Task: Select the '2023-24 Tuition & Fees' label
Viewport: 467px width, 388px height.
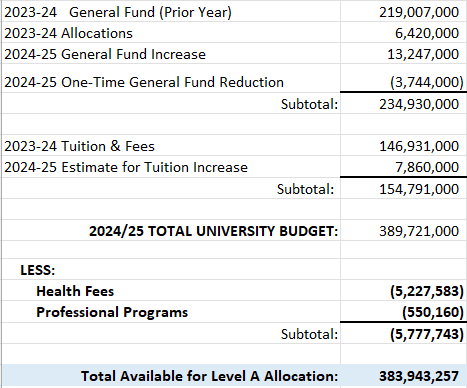Action: pyautogui.click(x=79, y=146)
